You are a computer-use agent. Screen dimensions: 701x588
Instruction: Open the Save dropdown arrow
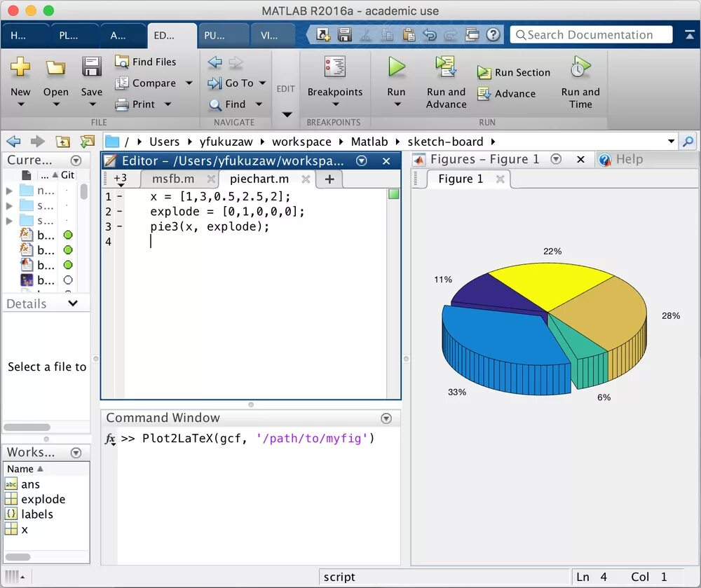[92, 104]
